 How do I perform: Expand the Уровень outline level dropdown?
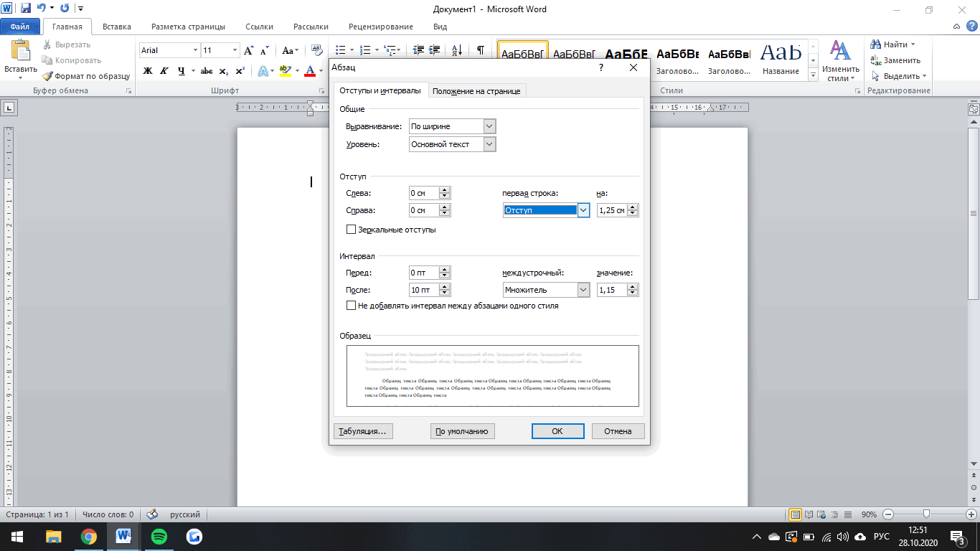click(x=489, y=144)
